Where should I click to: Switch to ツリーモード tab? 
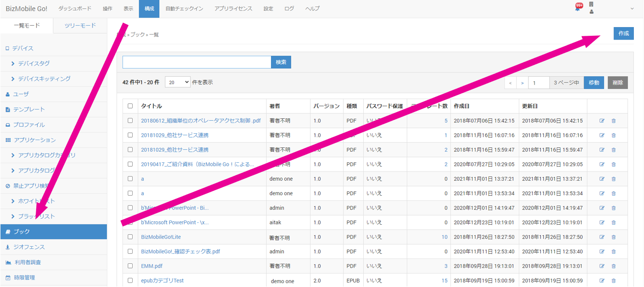coord(80,26)
